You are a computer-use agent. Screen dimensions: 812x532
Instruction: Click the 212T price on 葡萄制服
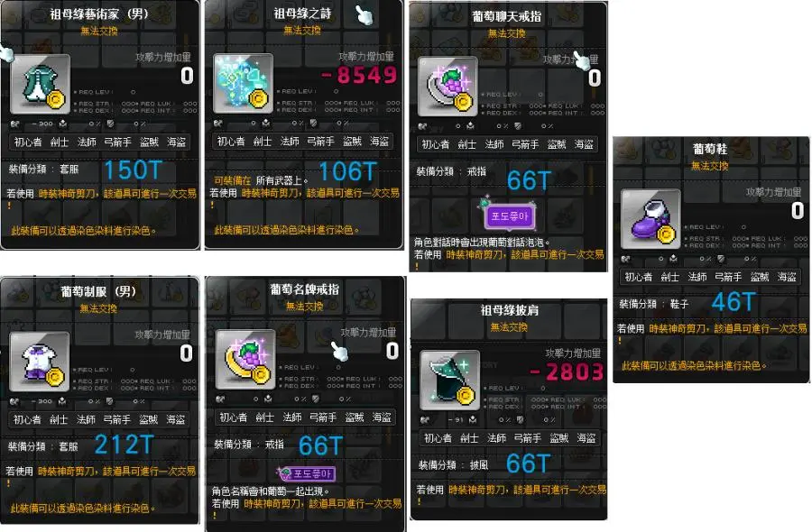pyautogui.click(x=125, y=445)
